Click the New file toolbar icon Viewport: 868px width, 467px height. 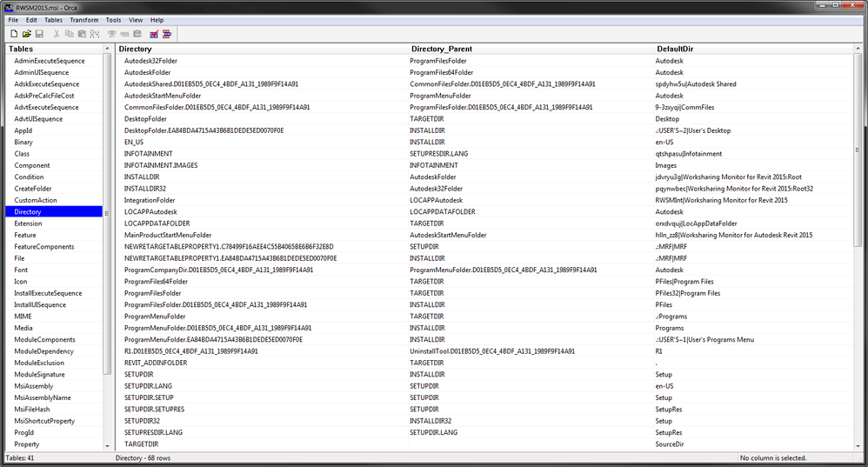click(x=14, y=34)
